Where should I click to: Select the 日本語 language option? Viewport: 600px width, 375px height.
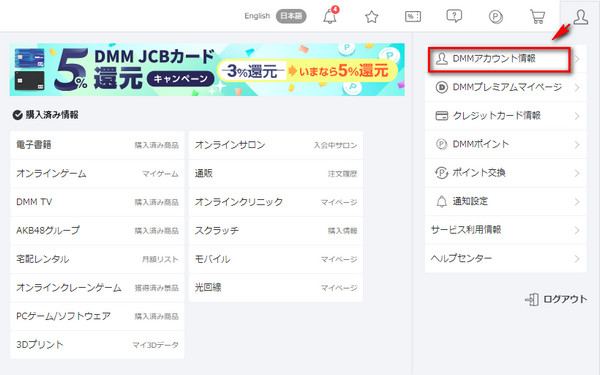click(x=291, y=16)
